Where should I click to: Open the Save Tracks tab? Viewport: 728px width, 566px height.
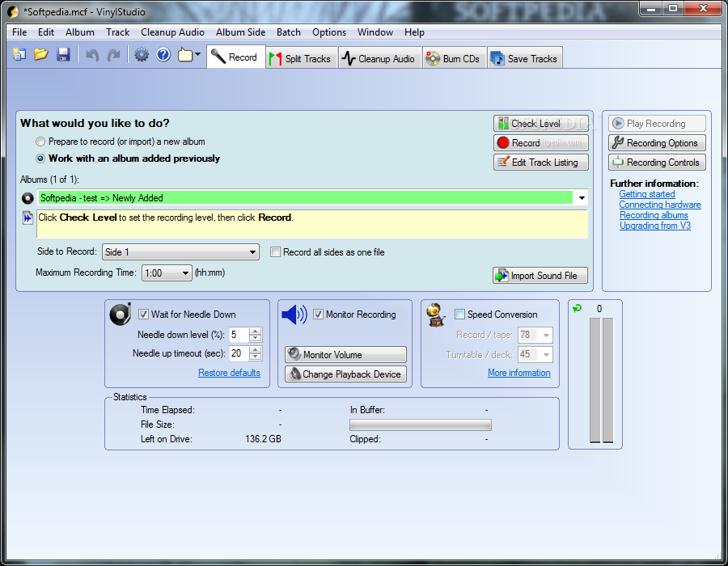click(x=525, y=58)
